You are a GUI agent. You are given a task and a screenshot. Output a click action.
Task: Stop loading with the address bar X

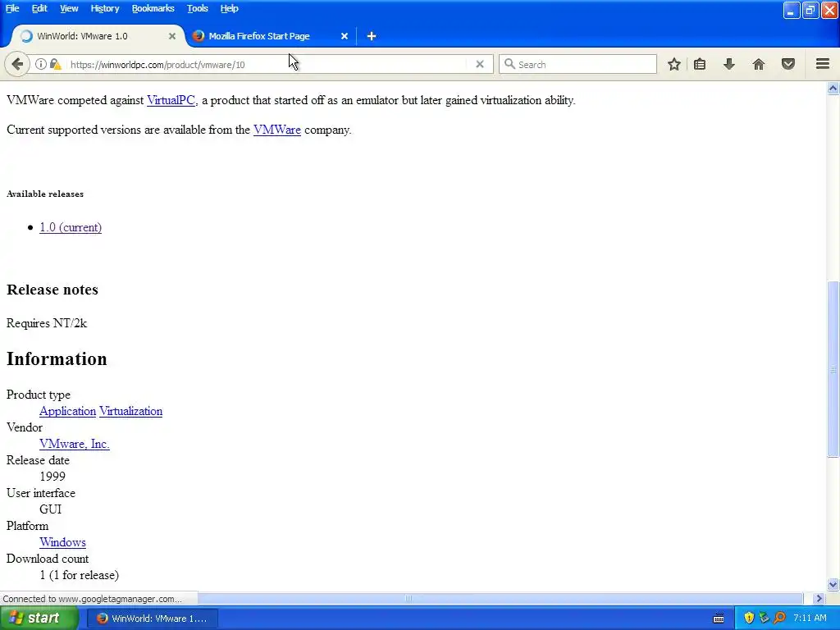pos(480,64)
